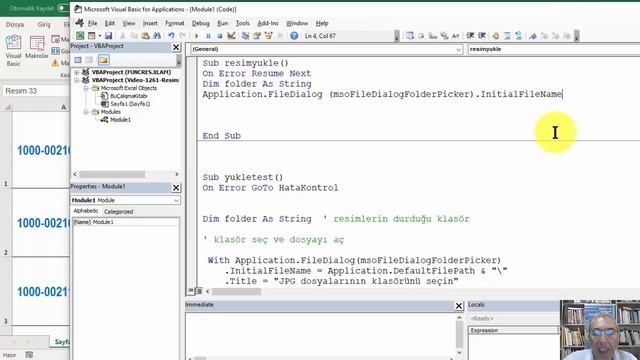Close the Properties - Module1 panel
640x360 pixels.
point(176,187)
